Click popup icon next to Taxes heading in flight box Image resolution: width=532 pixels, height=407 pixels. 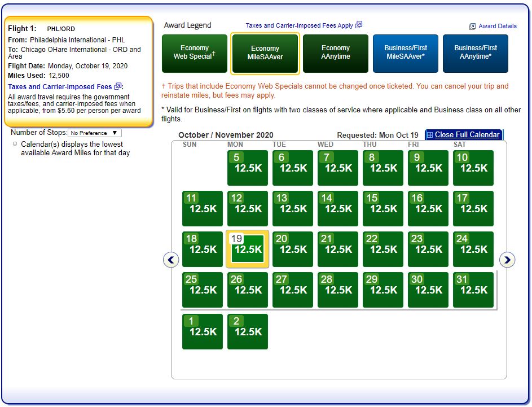pyautogui.click(x=118, y=86)
